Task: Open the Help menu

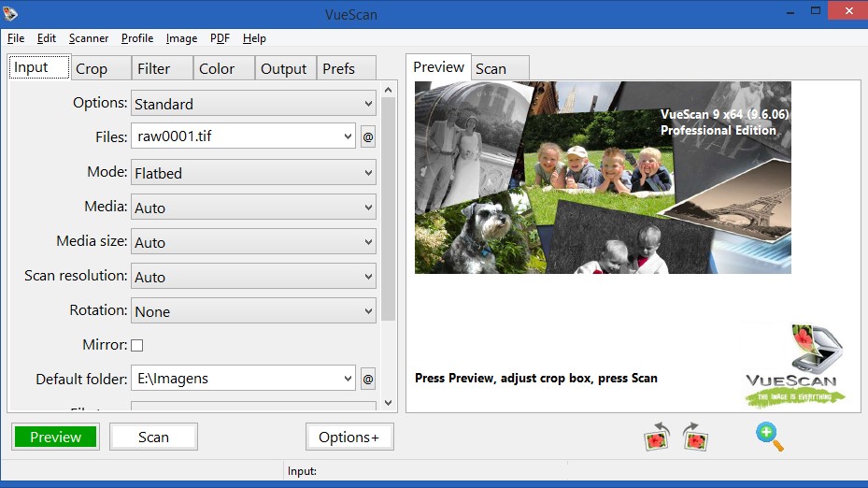Action: [254, 38]
